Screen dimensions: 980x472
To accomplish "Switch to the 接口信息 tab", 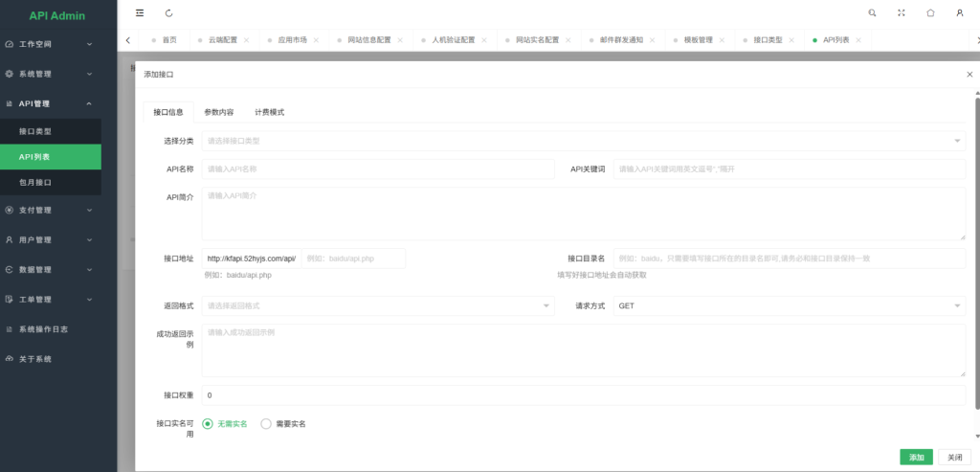I will coord(168,113).
